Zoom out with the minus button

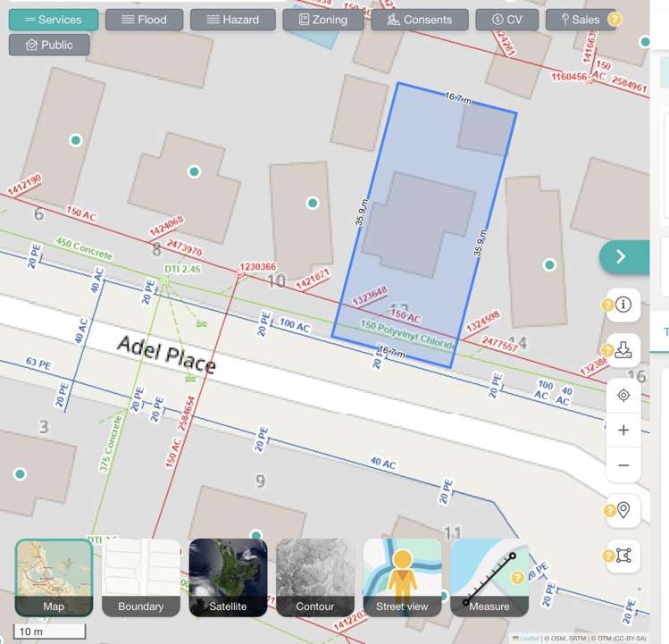pos(623,465)
